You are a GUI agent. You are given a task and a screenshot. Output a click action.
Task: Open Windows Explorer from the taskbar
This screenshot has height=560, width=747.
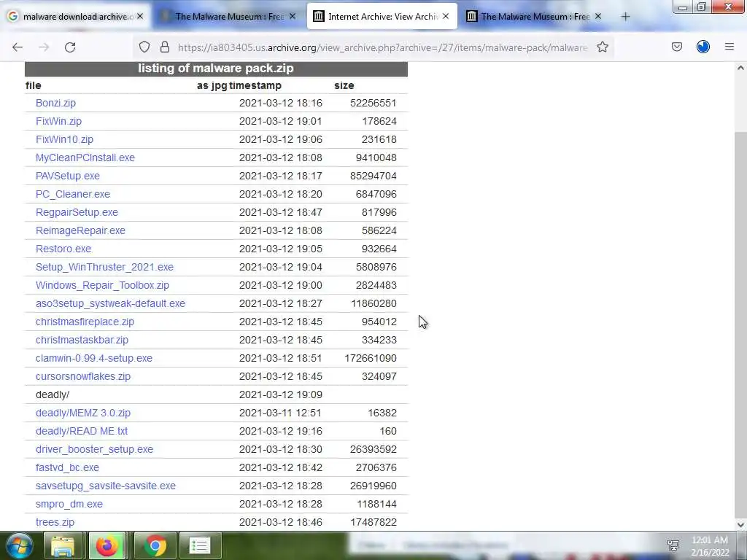pos(63,545)
